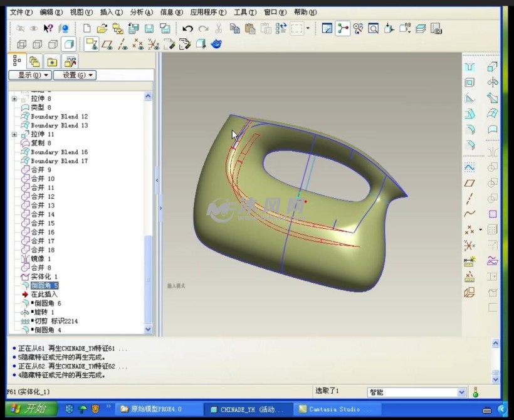Click the Regenerate model icon
This screenshot has width=514, height=420.
click(x=281, y=29)
